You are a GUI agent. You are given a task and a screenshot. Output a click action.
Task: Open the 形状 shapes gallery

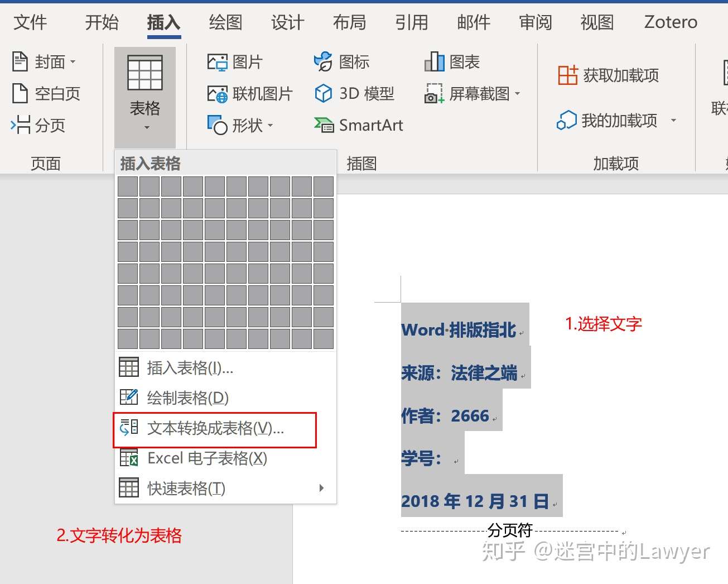[x=235, y=125]
